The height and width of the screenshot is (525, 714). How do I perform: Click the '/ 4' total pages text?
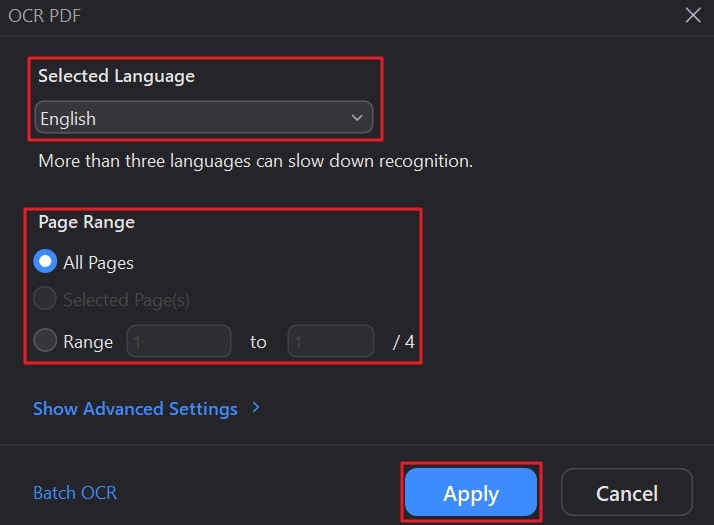(x=403, y=342)
